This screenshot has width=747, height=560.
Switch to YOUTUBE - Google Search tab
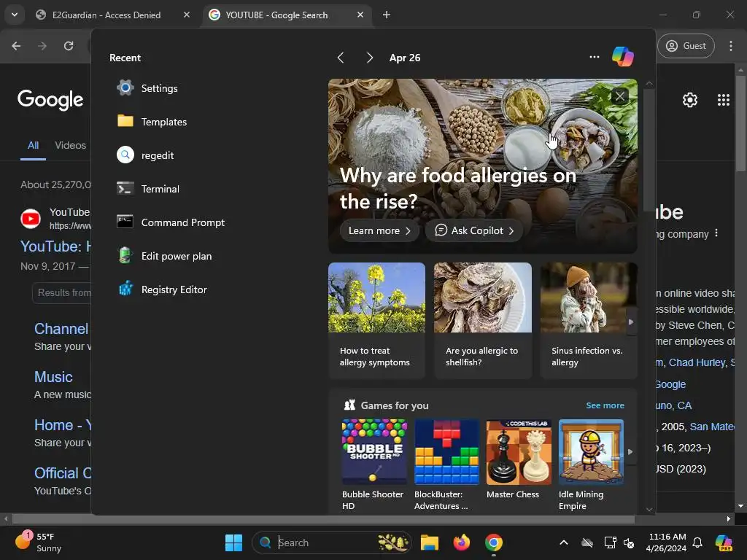[276, 15]
